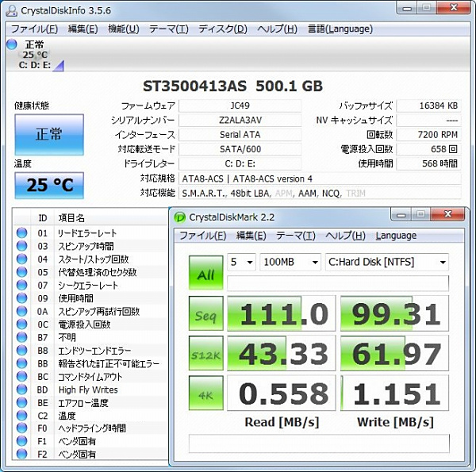Click status orb for 0A スピンアップ再試行回数
476x472 pixels.
(21, 311)
